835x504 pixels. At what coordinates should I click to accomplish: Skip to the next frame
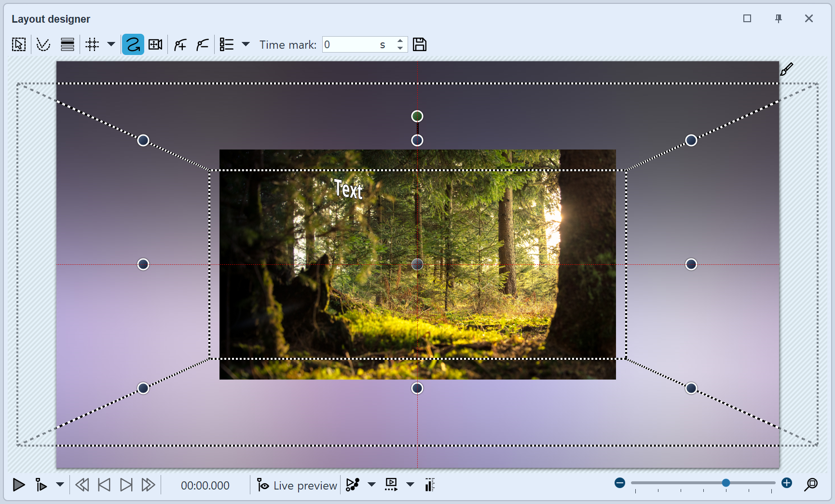[126, 485]
